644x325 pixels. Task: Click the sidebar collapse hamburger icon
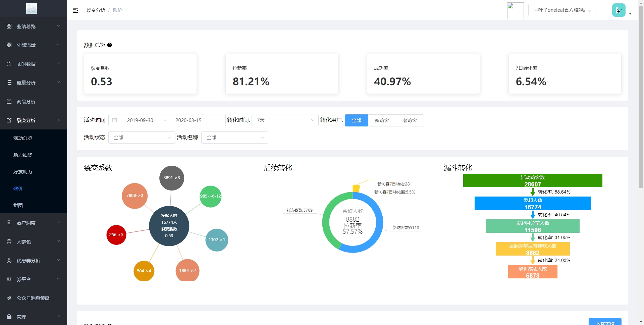click(75, 10)
